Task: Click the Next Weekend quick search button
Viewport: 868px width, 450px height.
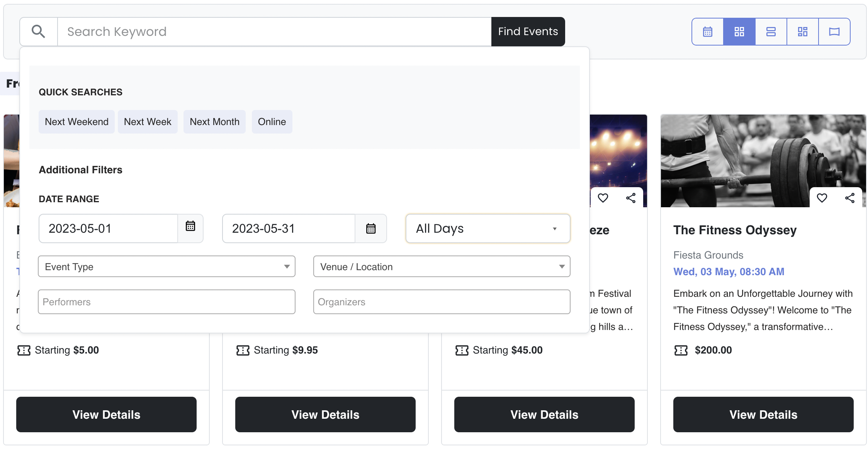Action: tap(77, 122)
